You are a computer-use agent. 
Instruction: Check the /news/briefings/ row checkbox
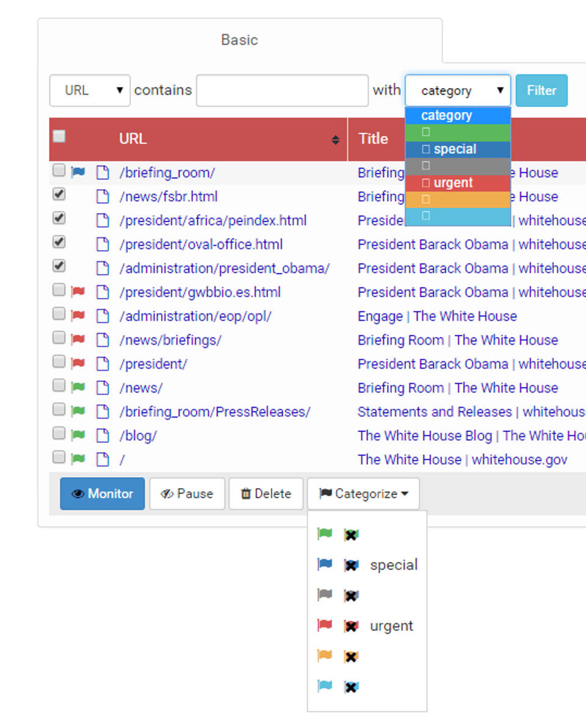click(x=59, y=337)
